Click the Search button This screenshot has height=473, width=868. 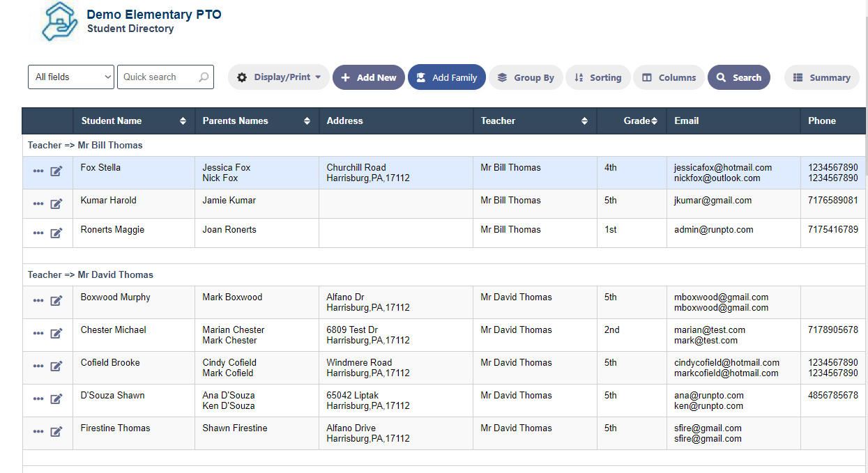[738, 77]
